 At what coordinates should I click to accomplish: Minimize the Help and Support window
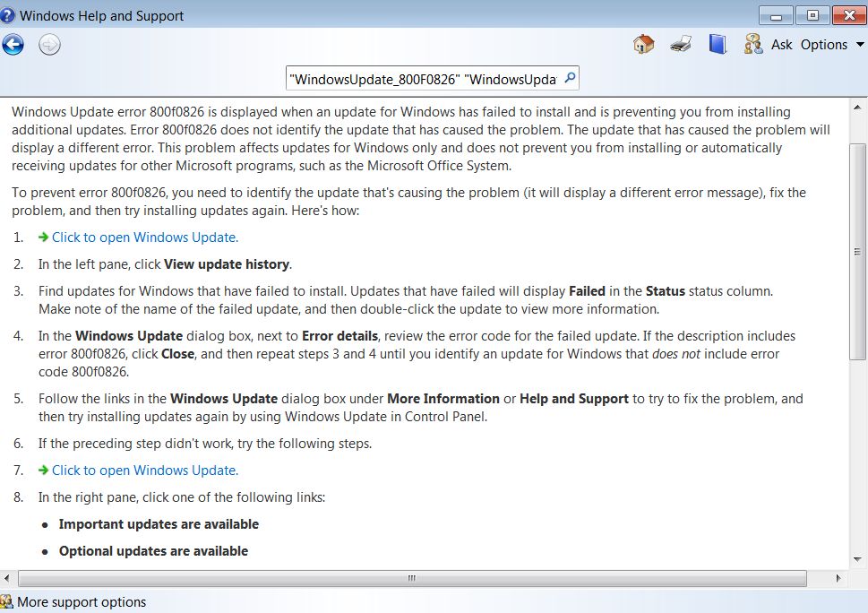776,15
